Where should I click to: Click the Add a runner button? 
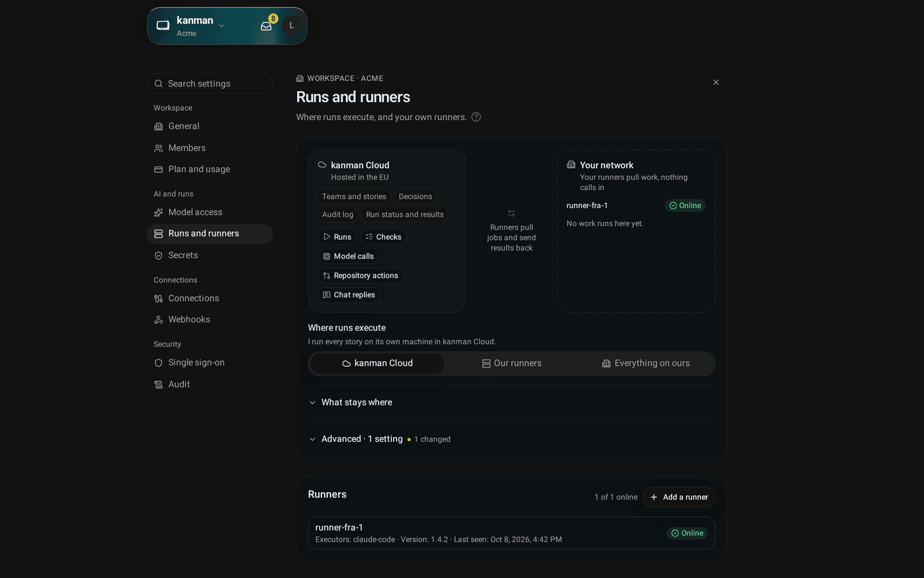click(679, 497)
